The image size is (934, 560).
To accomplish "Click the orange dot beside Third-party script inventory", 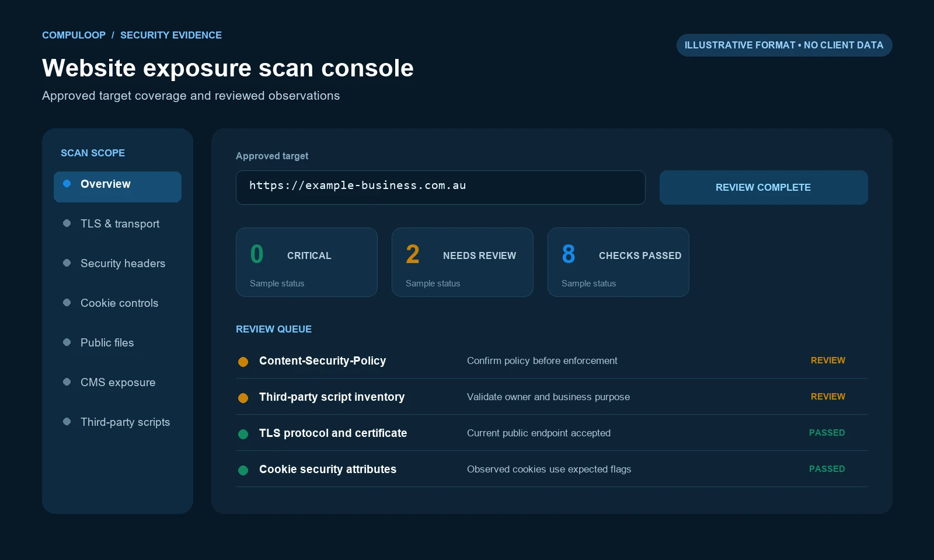I will [243, 398].
